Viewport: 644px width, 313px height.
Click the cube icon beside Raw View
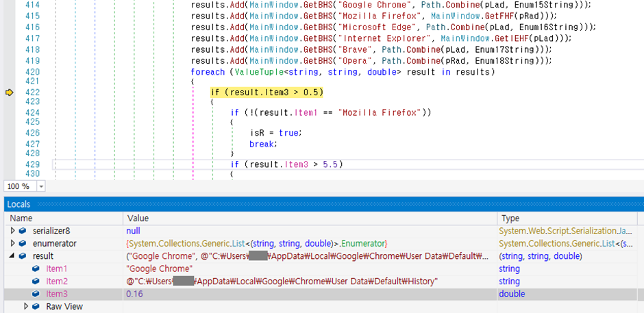(36, 306)
